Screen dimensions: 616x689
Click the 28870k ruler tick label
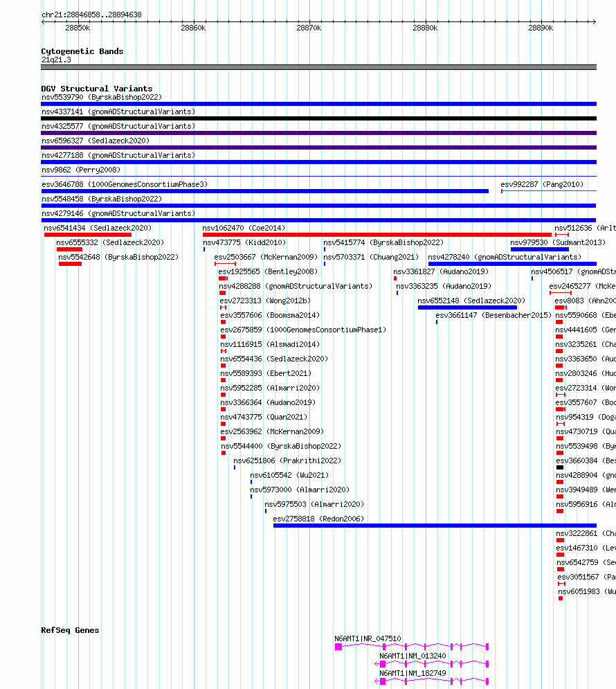tap(309, 28)
